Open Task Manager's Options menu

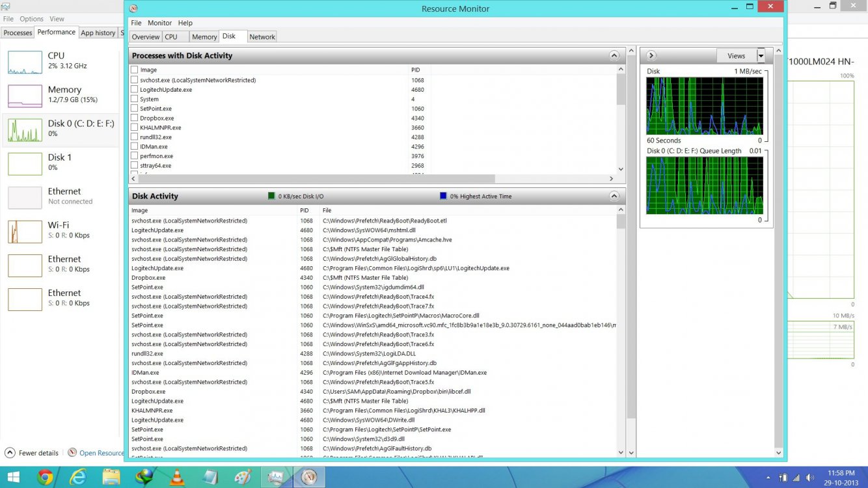pos(31,19)
